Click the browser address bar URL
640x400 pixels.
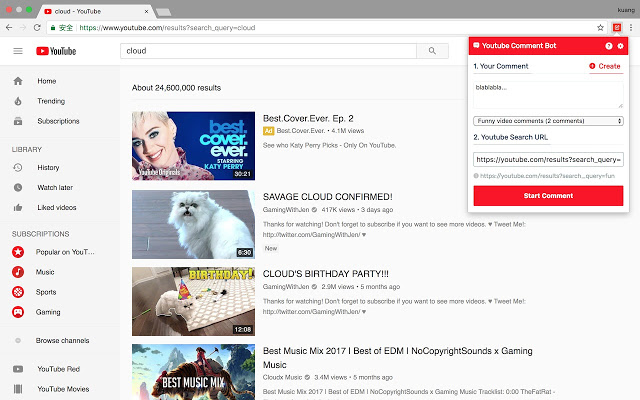click(x=167, y=28)
